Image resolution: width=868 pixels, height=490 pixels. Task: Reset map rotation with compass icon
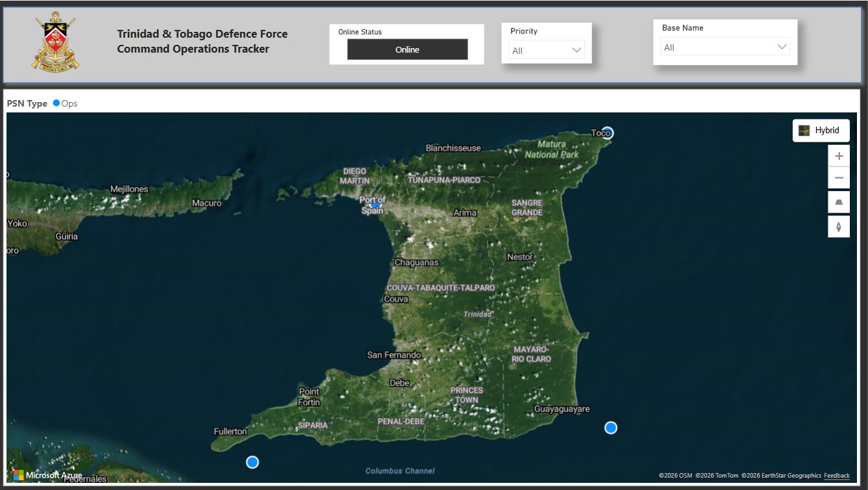pyautogui.click(x=839, y=227)
